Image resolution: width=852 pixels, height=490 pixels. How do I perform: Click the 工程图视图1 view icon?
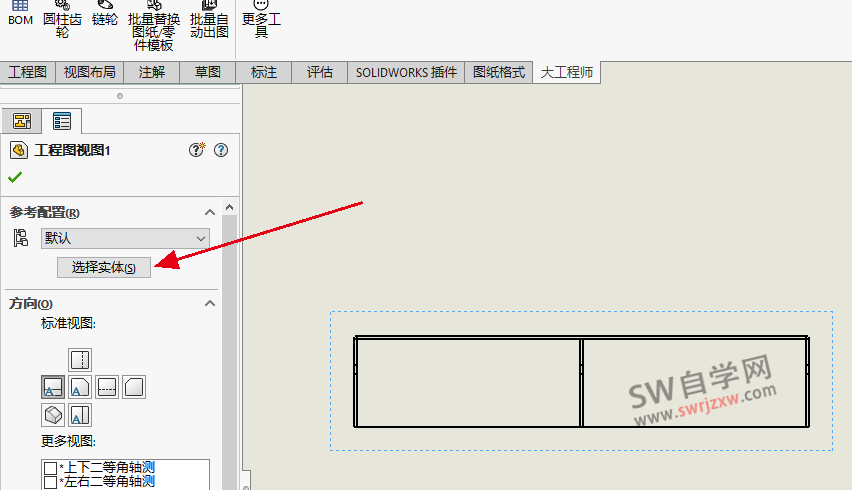click(18, 150)
